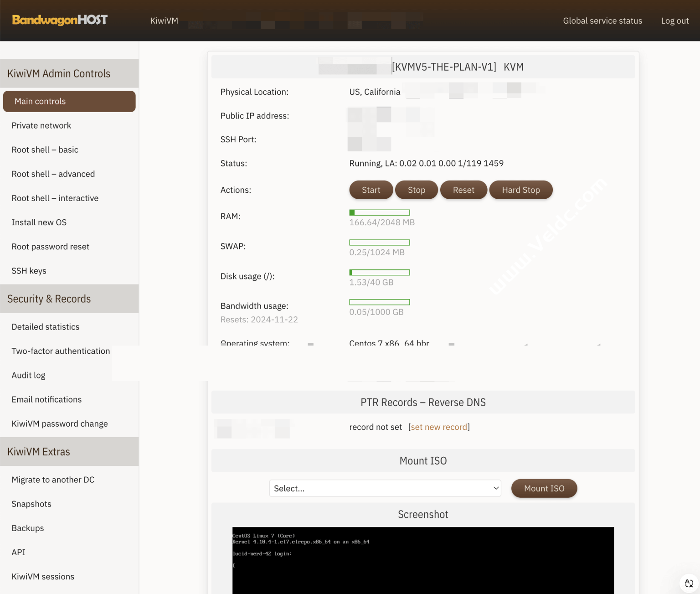Click the Reset action button
700x594 pixels.
[x=463, y=190]
